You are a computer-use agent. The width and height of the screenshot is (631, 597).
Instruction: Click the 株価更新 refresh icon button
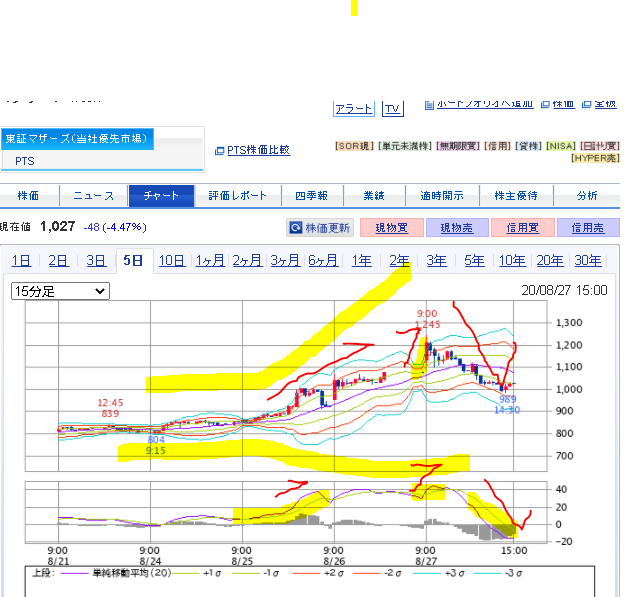click(296, 228)
